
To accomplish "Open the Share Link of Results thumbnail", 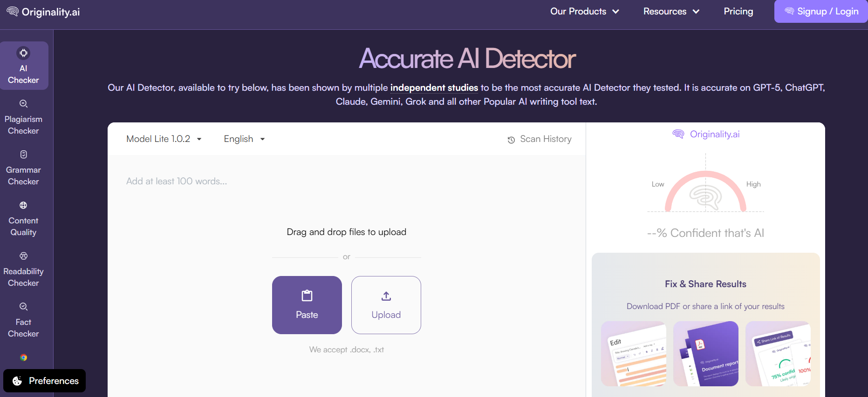I will click(778, 354).
